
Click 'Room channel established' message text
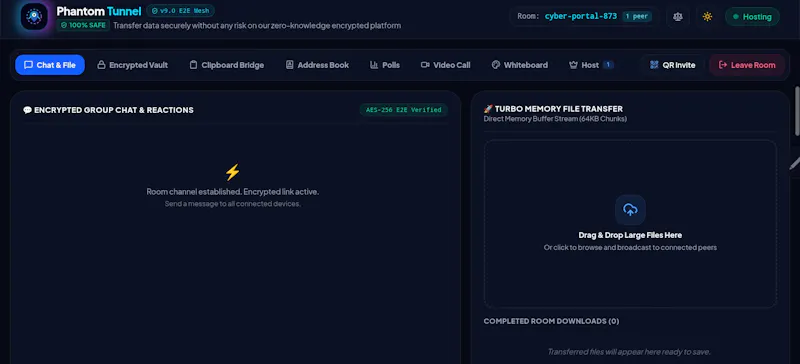(233, 192)
